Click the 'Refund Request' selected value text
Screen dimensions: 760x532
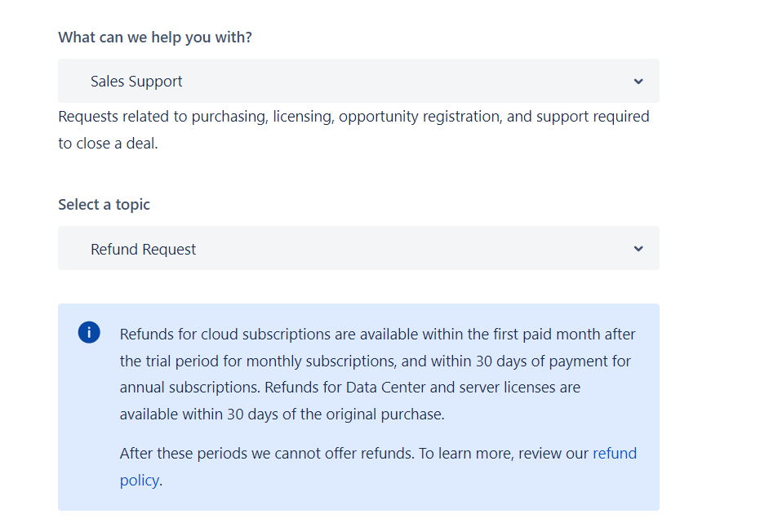[144, 250]
